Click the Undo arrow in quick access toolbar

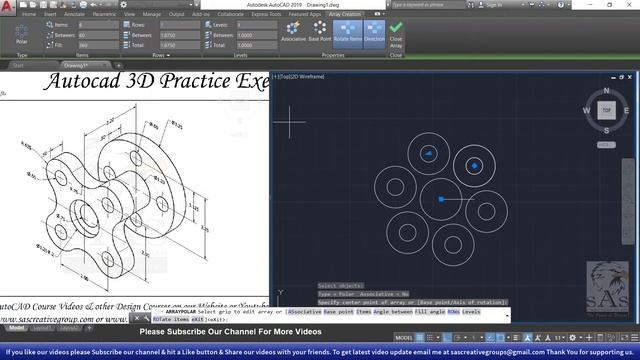coord(93,5)
